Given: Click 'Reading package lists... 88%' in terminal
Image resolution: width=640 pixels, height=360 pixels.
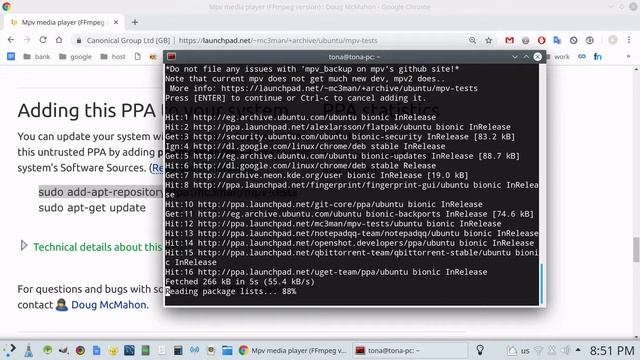Looking at the screenshot, I should [231, 291].
